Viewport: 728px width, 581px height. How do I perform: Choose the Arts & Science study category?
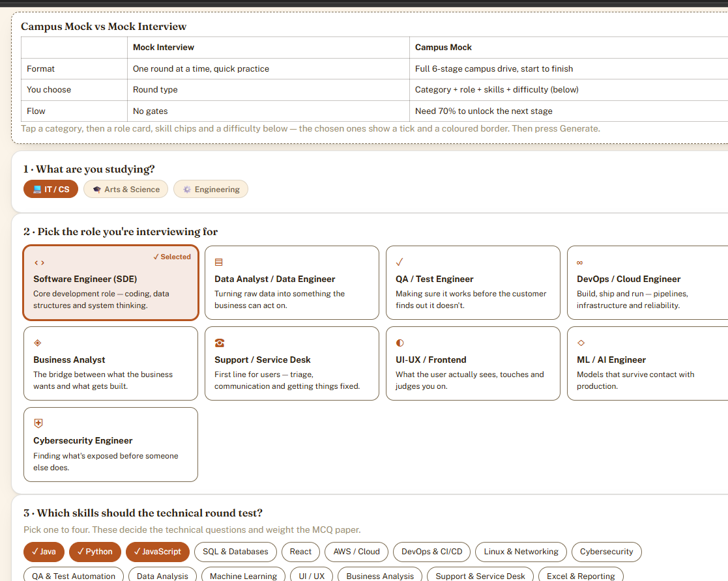pos(126,190)
